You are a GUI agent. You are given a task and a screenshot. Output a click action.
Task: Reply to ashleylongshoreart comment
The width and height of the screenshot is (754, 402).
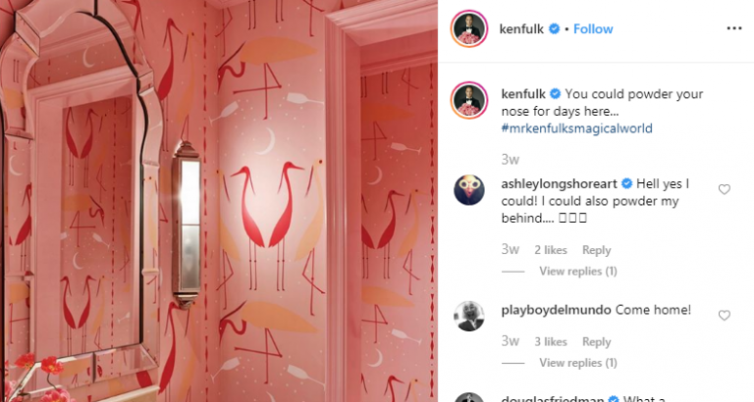(x=596, y=250)
